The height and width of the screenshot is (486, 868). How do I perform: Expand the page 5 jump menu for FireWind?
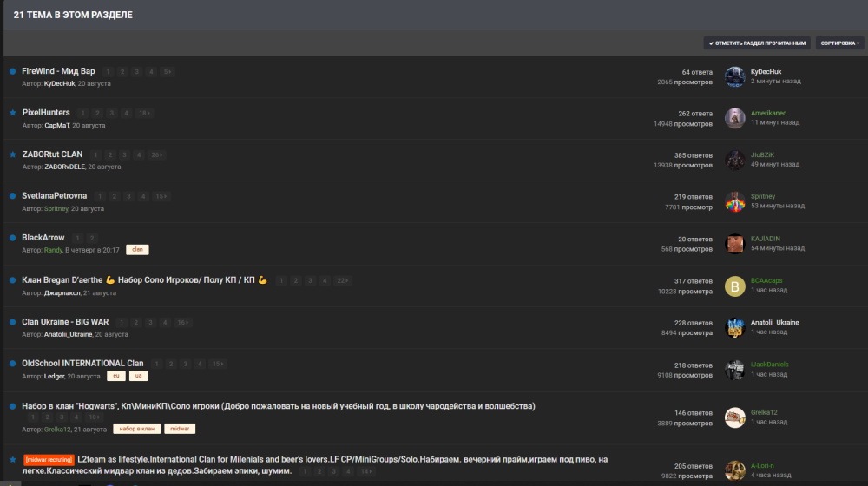167,71
